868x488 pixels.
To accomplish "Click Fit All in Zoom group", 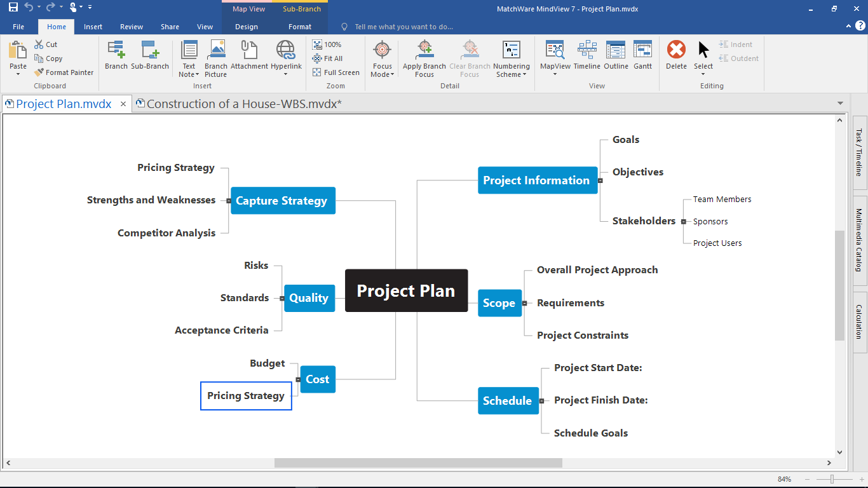I will pos(328,58).
